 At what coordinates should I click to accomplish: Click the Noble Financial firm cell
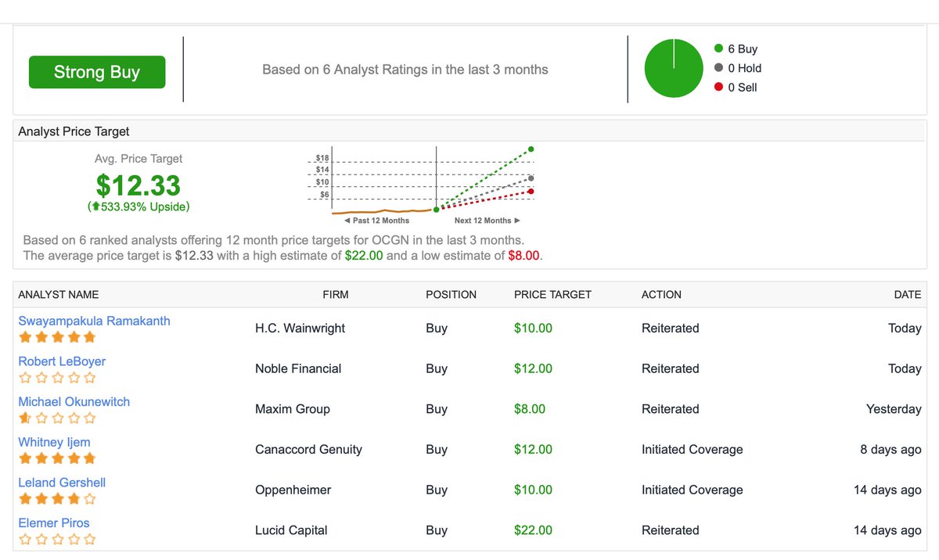[x=298, y=368]
